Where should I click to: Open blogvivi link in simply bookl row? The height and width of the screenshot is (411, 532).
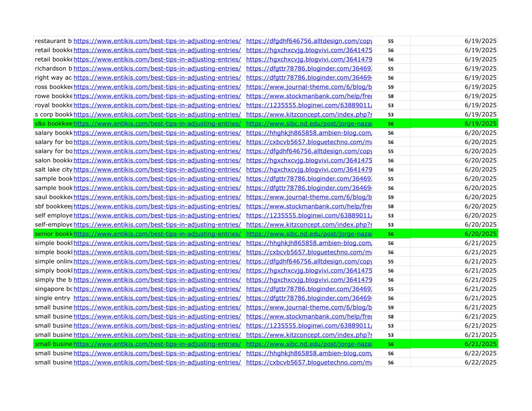click(309, 271)
